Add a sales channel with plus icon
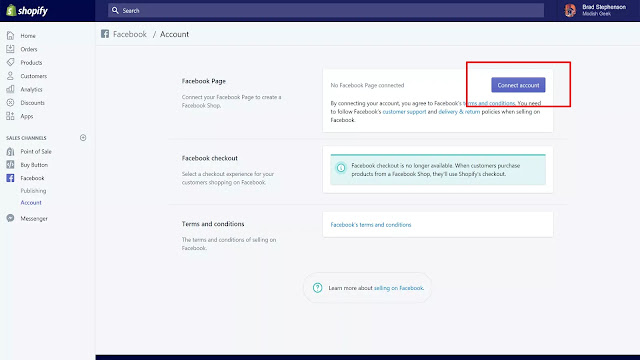 click(83, 138)
